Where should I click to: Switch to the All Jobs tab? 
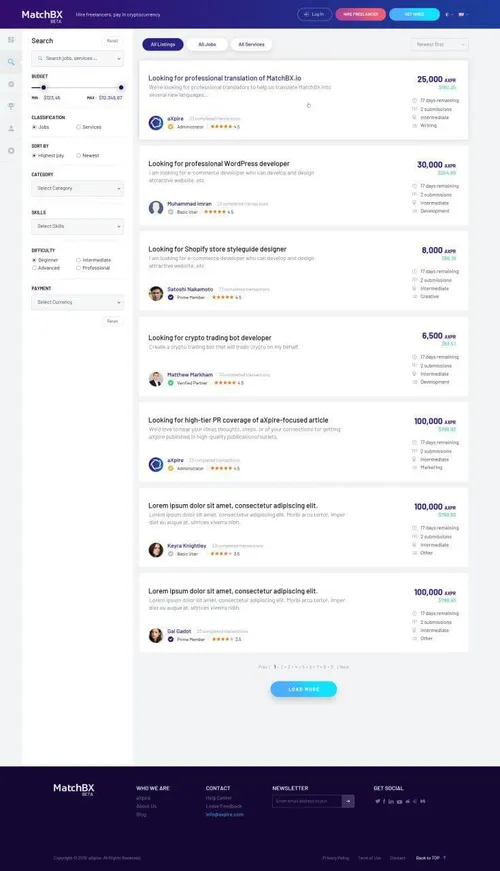coord(207,44)
